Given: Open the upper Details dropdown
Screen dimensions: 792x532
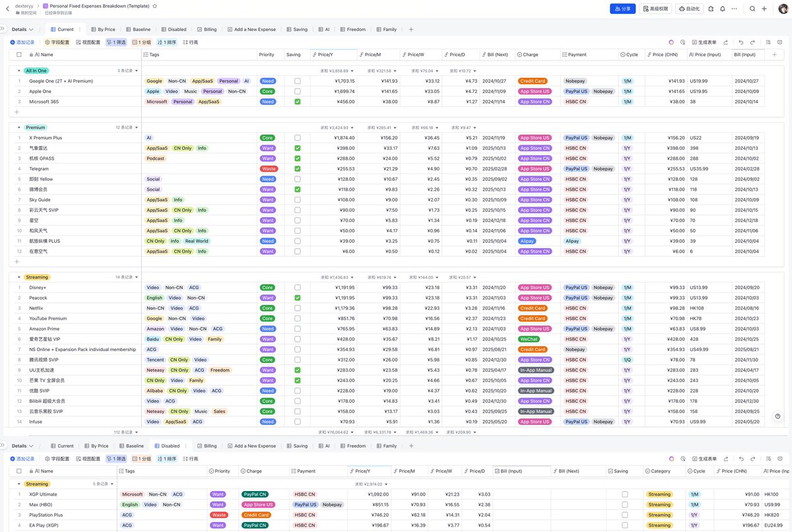Looking at the screenshot, I should [x=22, y=29].
